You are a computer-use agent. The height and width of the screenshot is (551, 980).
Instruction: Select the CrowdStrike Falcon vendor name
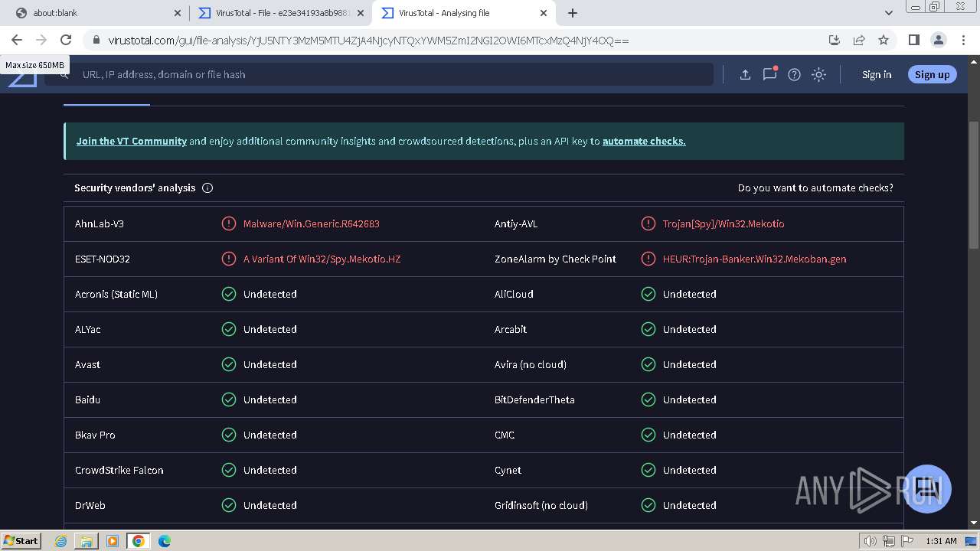(x=119, y=470)
